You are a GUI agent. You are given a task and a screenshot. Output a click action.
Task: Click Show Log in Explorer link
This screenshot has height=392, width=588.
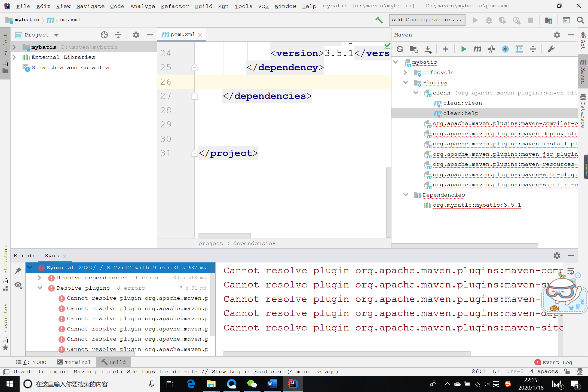coord(247,371)
